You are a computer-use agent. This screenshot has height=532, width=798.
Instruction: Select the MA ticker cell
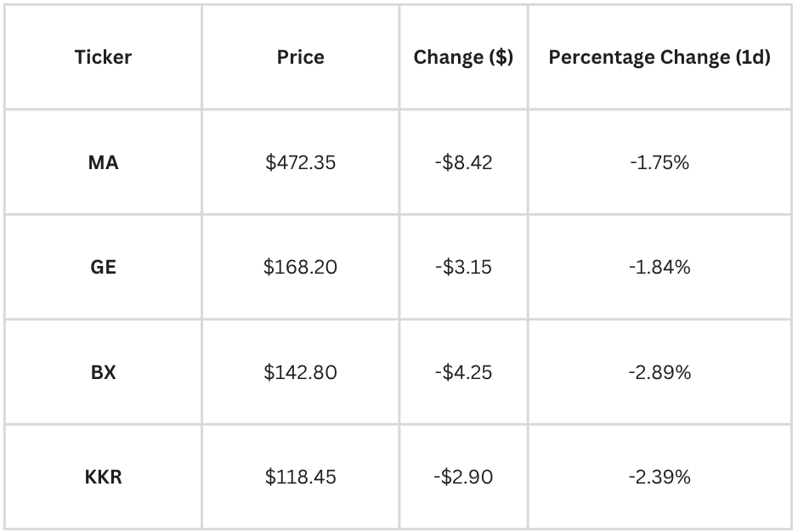[x=103, y=162]
